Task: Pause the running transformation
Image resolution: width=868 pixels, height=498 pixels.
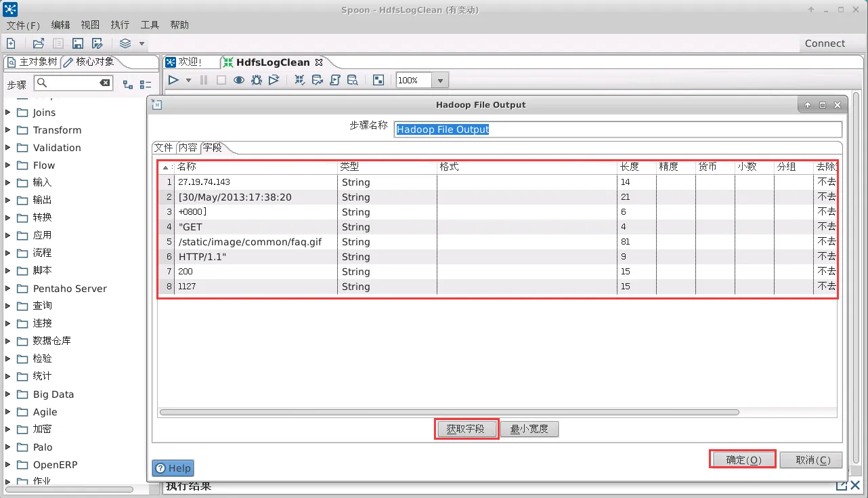Action: [204, 80]
